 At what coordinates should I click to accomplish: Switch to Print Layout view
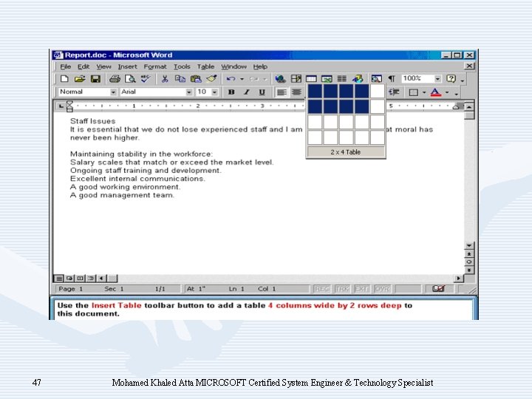click(80, 279)
